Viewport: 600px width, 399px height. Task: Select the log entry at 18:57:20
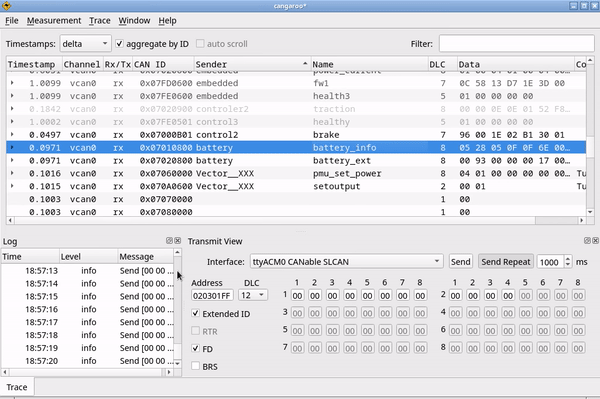click(x=88, y=361)
